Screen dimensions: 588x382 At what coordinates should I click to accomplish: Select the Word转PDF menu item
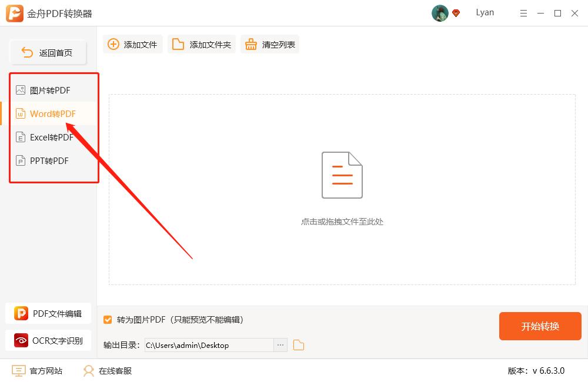[x=52, y=113]
